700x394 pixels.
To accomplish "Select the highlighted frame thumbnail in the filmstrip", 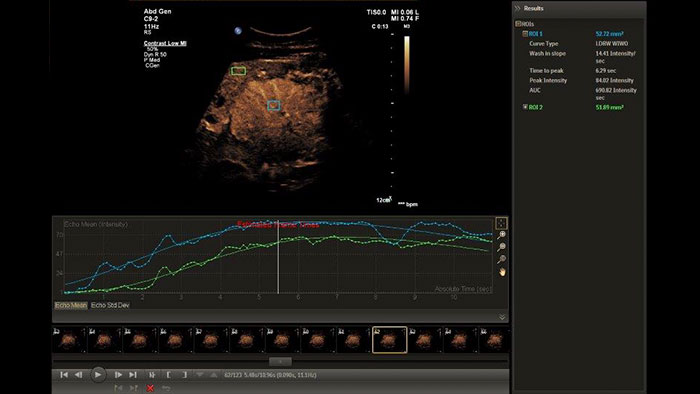I will (x=390, y=340).
